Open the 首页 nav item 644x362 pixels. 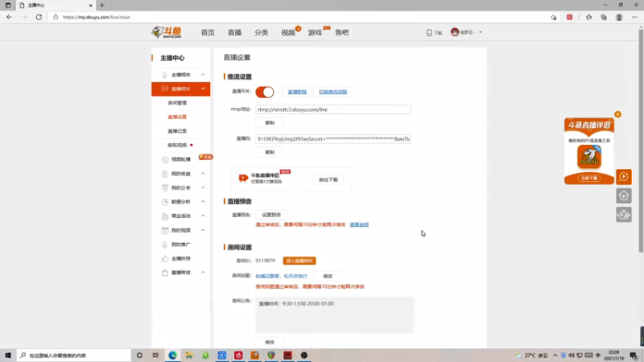208,32
